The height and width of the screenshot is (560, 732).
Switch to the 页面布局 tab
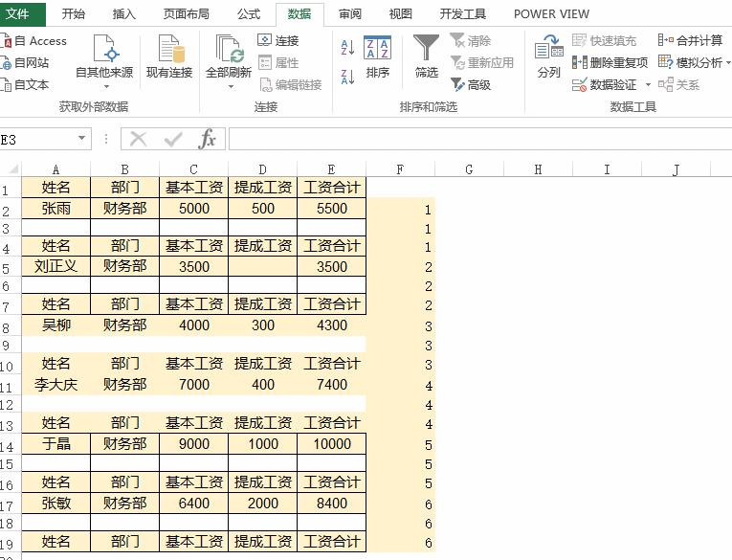(187, 14)
